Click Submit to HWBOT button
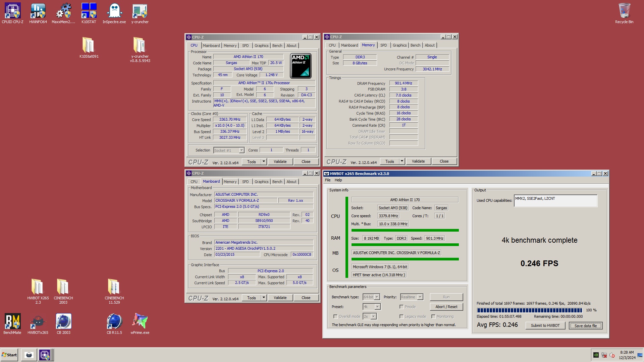644x362 pixels. coord(545,325)
